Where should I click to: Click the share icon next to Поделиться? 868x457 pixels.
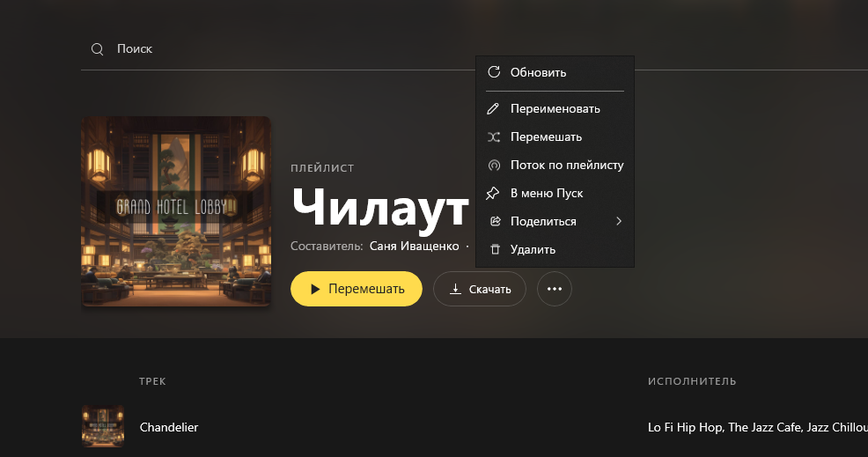click(496, 221)
